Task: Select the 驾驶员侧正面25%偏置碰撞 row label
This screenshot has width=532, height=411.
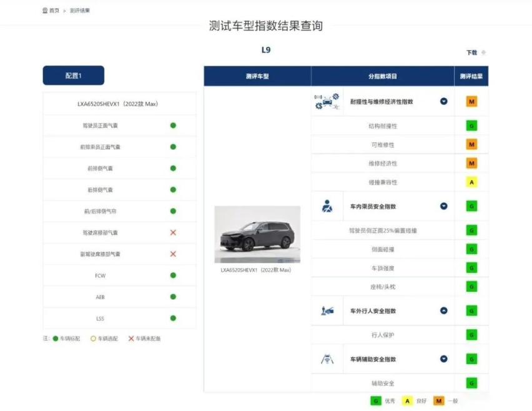Action: [383, 230]
